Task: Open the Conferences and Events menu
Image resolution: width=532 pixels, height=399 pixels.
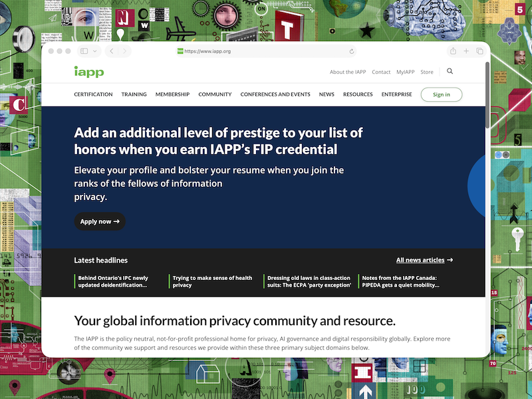Action: pos(275,94)
